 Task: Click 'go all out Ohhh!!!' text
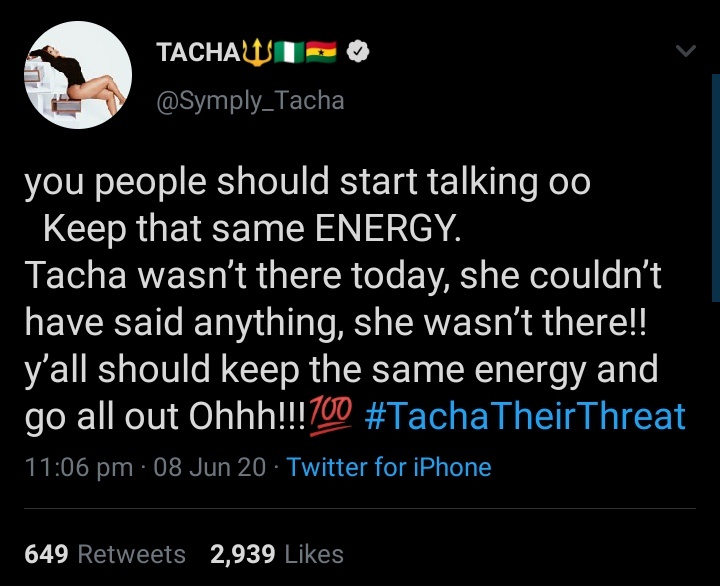pos(165,415)
